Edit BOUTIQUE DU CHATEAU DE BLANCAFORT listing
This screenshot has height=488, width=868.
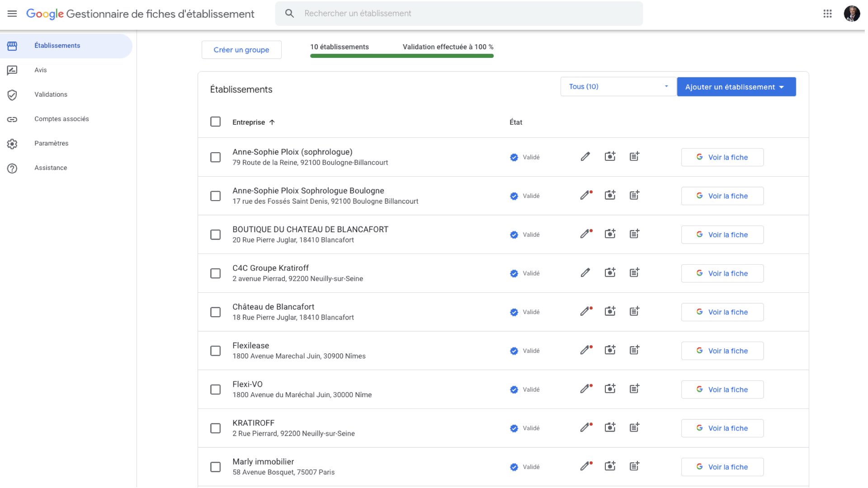pos(586,234)
